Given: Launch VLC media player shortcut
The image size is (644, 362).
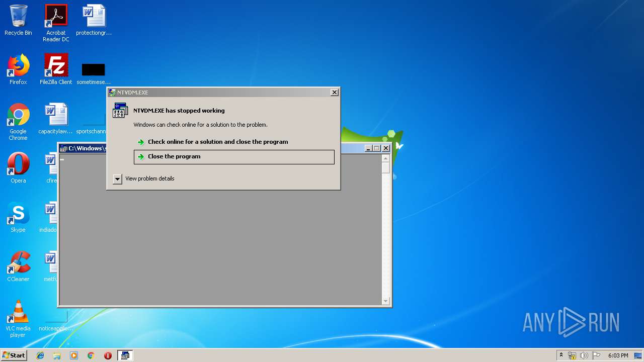Looking at the screenshot, I should pyautogui.click(x=18, y=319).
